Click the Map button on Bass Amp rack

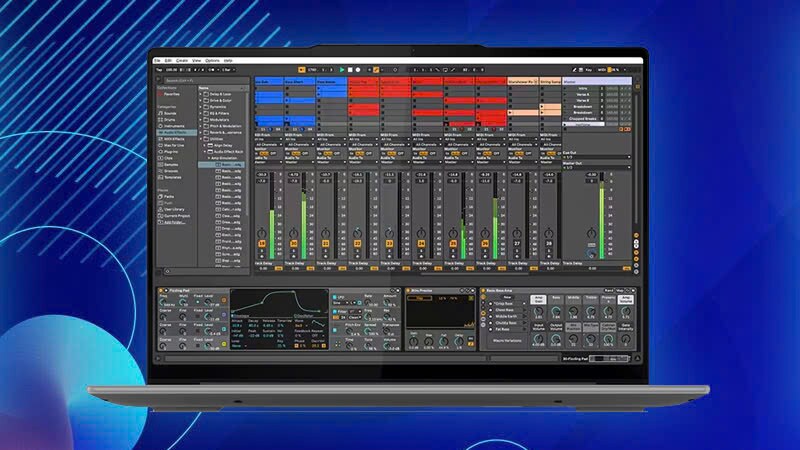pos(620,290)
